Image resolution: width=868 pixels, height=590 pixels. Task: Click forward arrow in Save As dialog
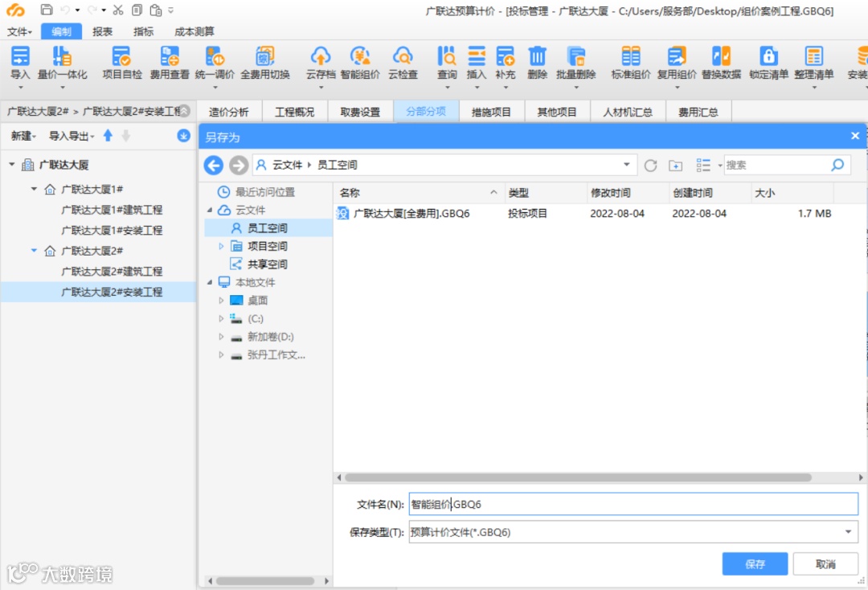tap(239, 165)
